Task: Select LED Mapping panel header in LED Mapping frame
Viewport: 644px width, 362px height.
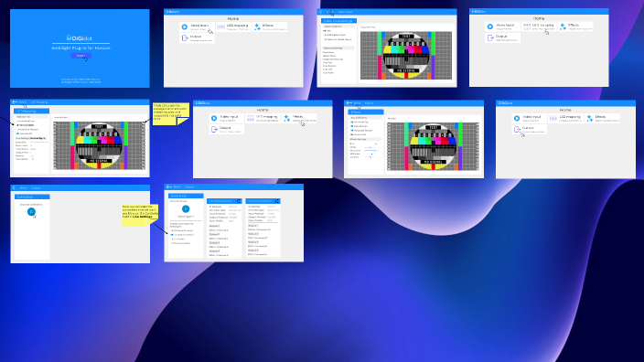Action: point(32,112)
